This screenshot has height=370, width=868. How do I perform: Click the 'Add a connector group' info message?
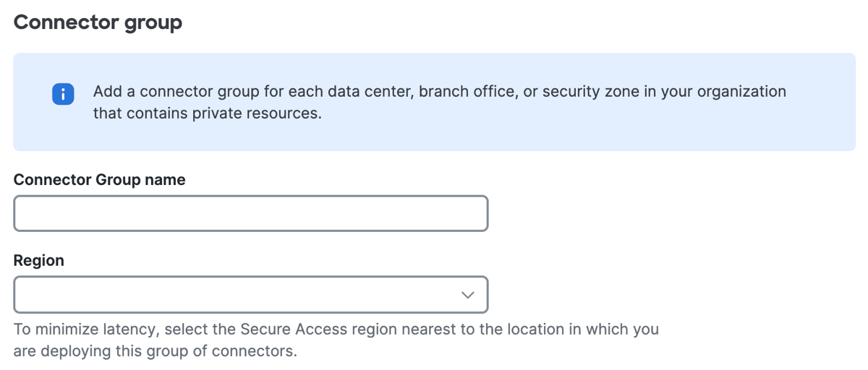440,103
